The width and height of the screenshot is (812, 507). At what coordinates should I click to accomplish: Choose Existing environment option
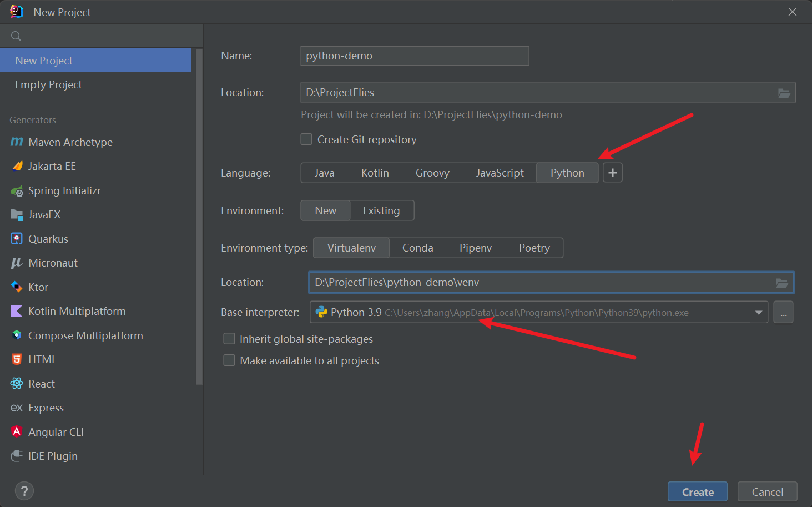click(381, 210)
